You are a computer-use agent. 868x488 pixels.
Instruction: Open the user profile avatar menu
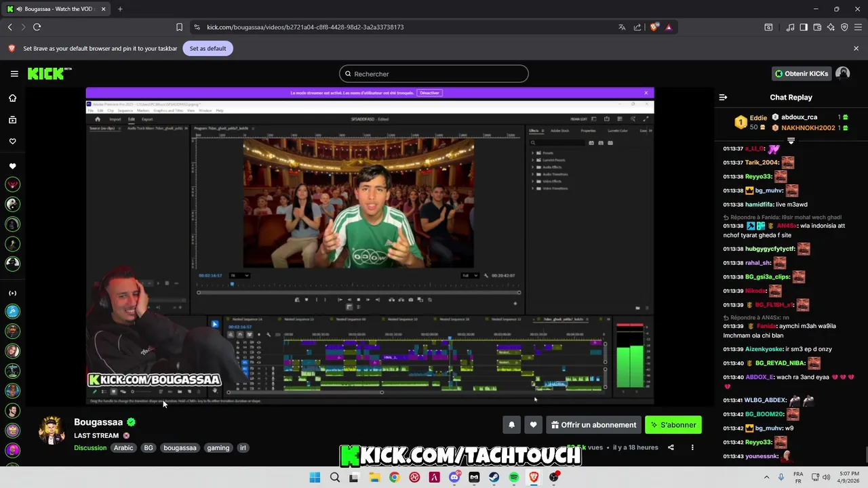click(842, 73)
